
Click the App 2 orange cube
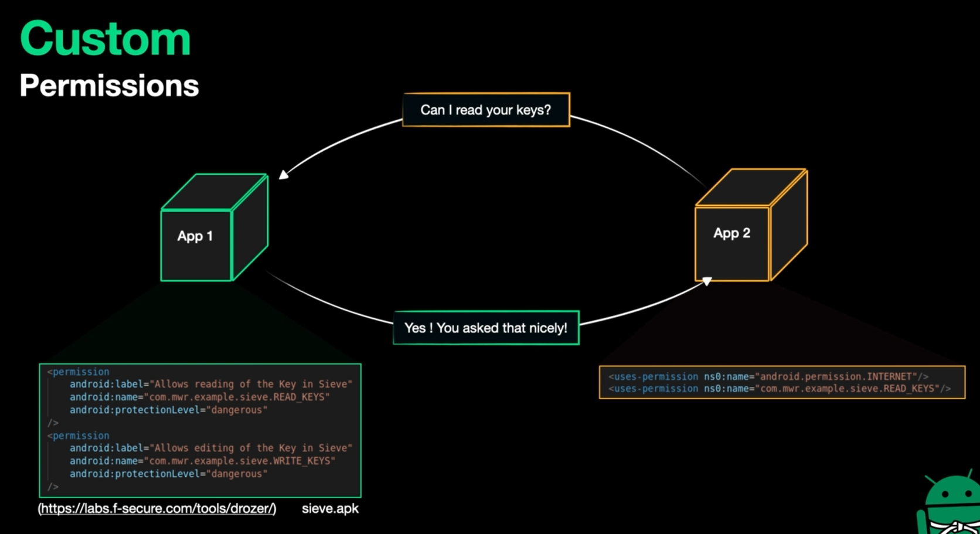coord(751,225)
